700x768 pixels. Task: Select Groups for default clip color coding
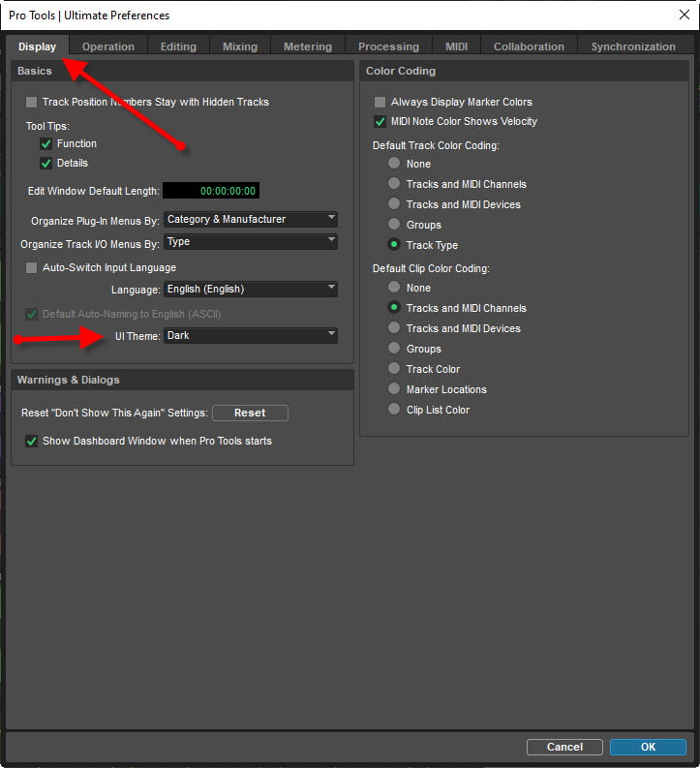(x=394, y=349)
